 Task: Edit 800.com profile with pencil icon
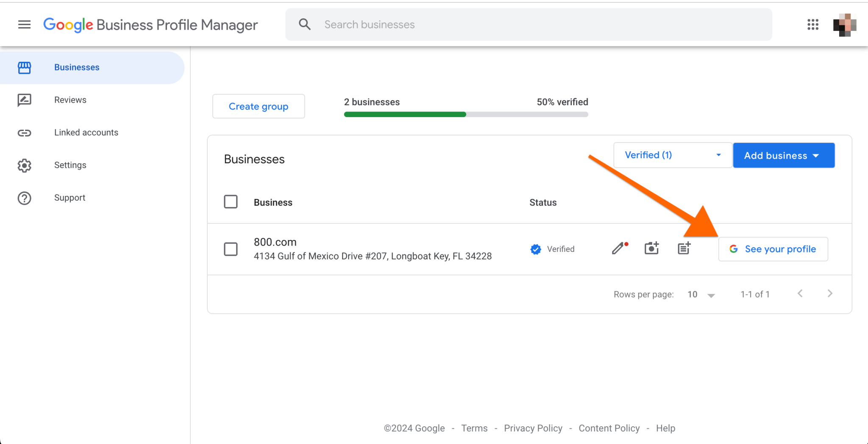coord(620,248)
